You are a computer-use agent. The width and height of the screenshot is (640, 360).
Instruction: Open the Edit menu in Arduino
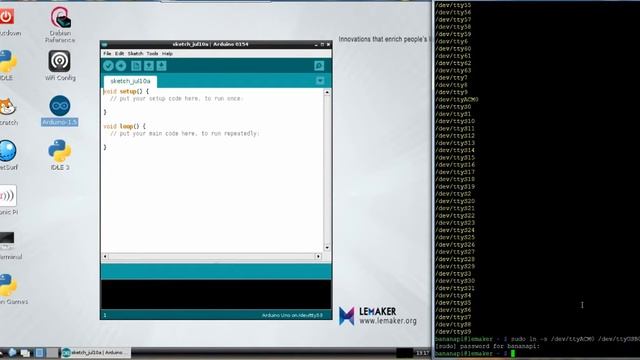click(x=119, y=53)
